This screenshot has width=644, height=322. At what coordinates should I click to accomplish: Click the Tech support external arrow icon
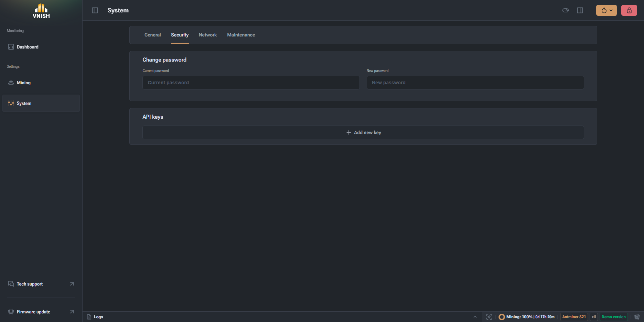[72, 284]
